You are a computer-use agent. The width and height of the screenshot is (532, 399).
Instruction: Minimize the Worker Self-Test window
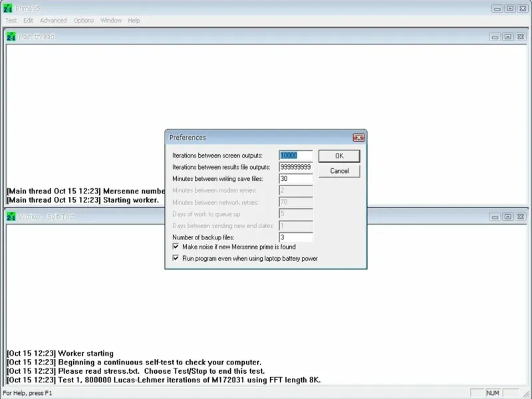(x=495, y=217)
